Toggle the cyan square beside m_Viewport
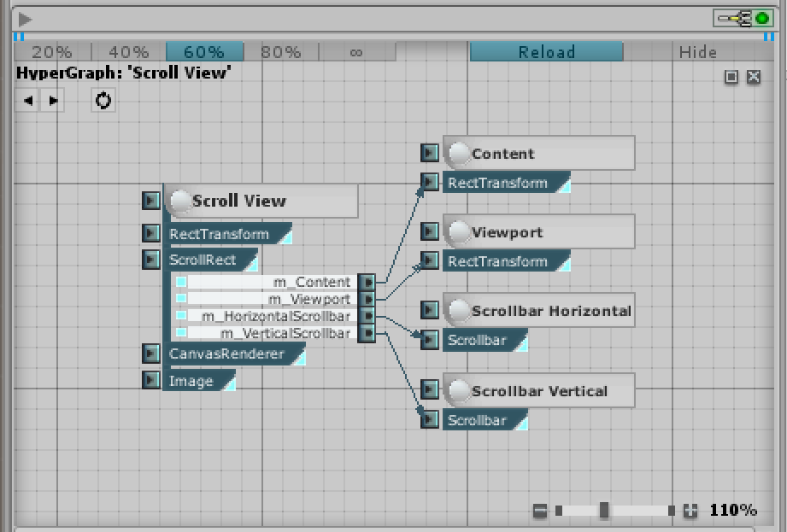Screen dimensions: 787x532 coord(181,299)
